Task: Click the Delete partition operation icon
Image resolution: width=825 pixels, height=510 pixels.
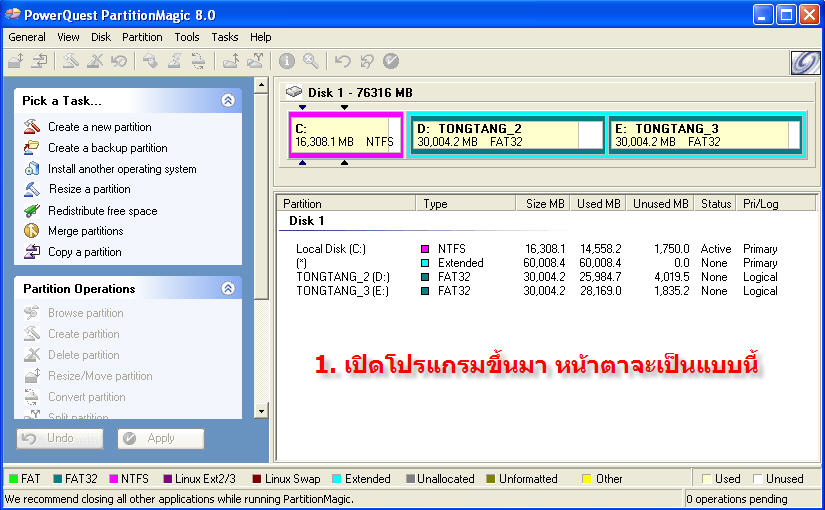Action: click(32, 355)
